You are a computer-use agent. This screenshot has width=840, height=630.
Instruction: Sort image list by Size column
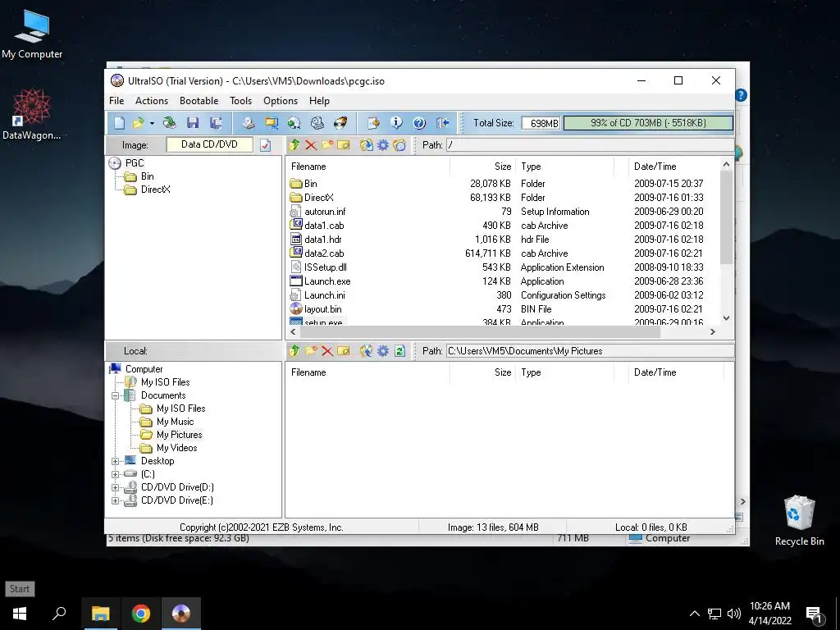(x=482, y=167)
